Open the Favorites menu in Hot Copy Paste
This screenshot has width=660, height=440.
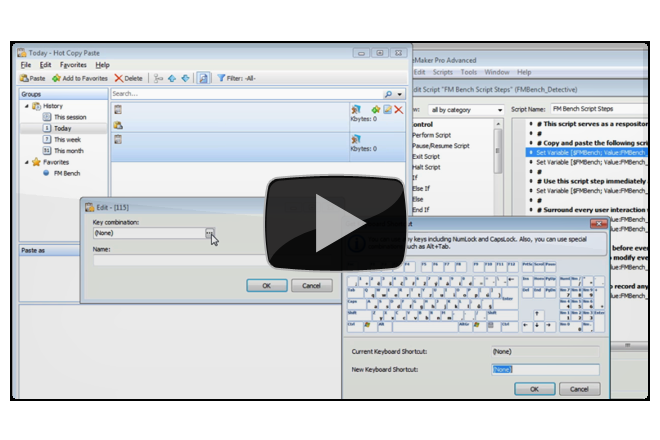click(73, 64)
